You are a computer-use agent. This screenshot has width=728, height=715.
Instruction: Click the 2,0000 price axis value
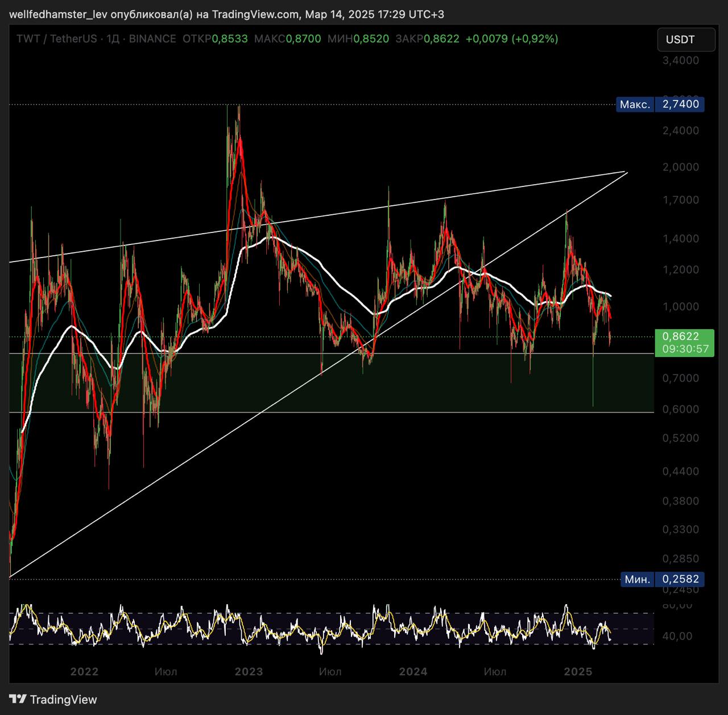[x=681, y=167]
